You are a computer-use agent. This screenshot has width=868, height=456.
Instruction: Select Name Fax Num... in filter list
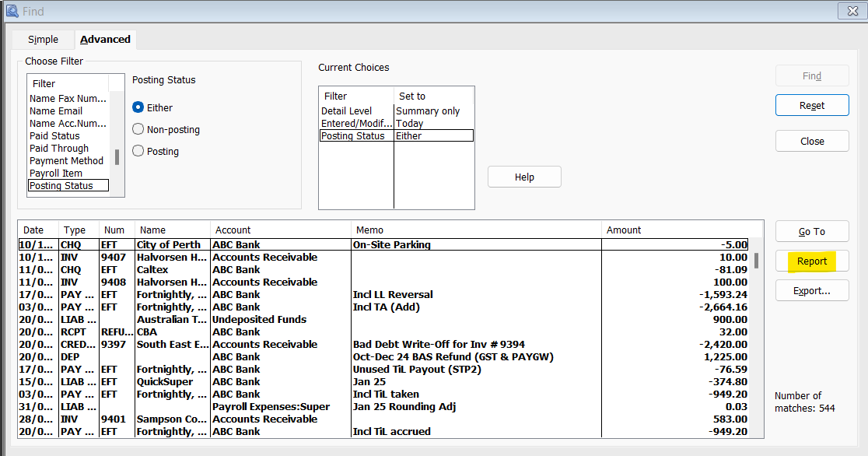click(68, 99)
